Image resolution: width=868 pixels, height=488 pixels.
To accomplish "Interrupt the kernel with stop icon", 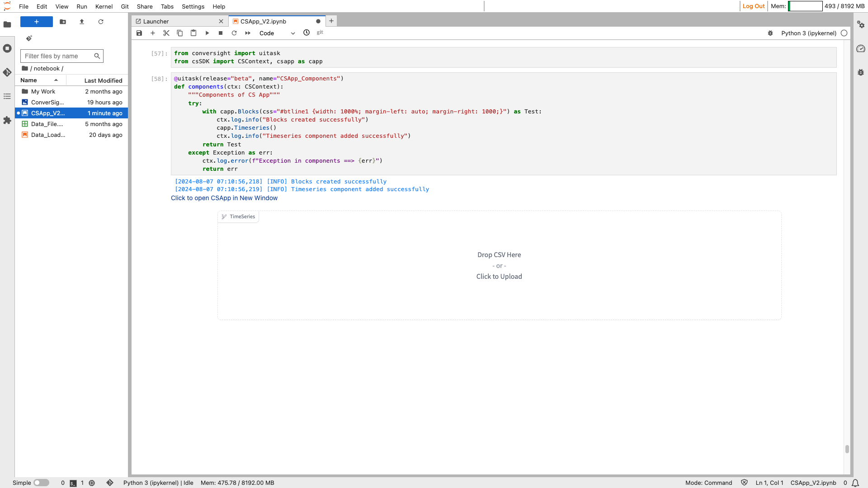I will [221, 33].
